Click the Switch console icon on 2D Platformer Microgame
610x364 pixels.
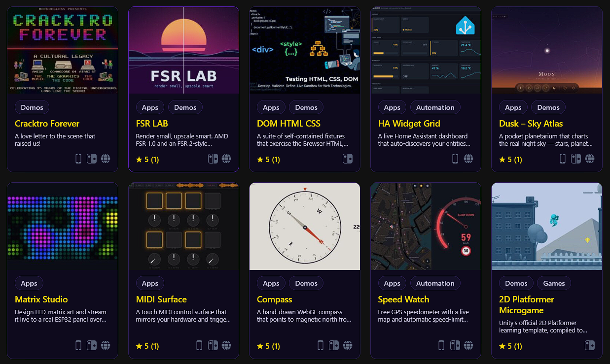590,345
